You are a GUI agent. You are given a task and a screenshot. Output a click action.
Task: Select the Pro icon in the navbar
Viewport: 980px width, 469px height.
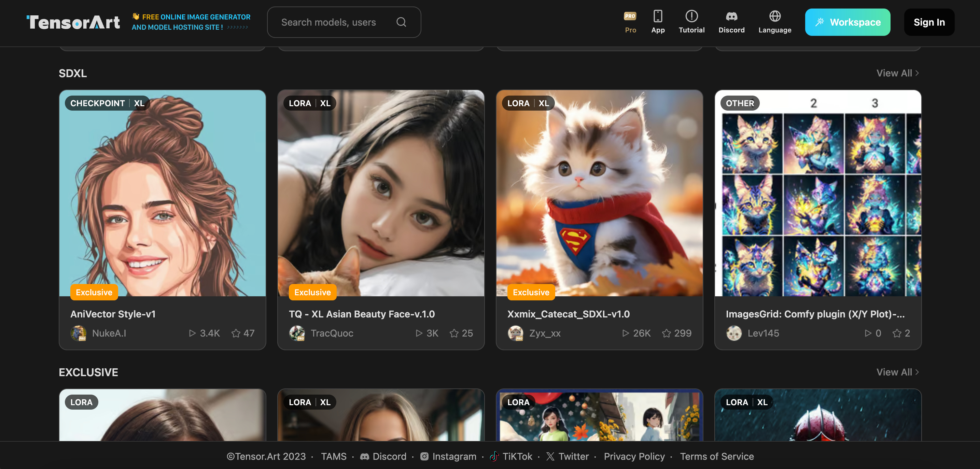630,17
